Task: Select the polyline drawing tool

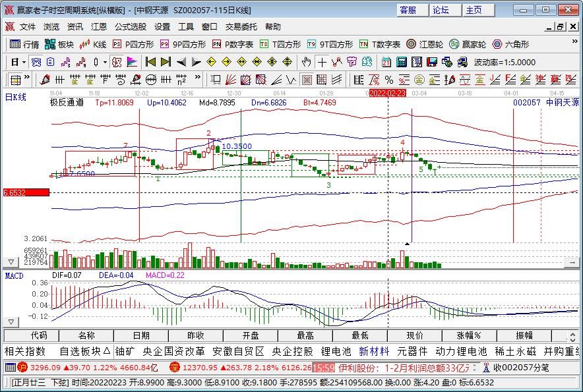Action: coord(337,62)
